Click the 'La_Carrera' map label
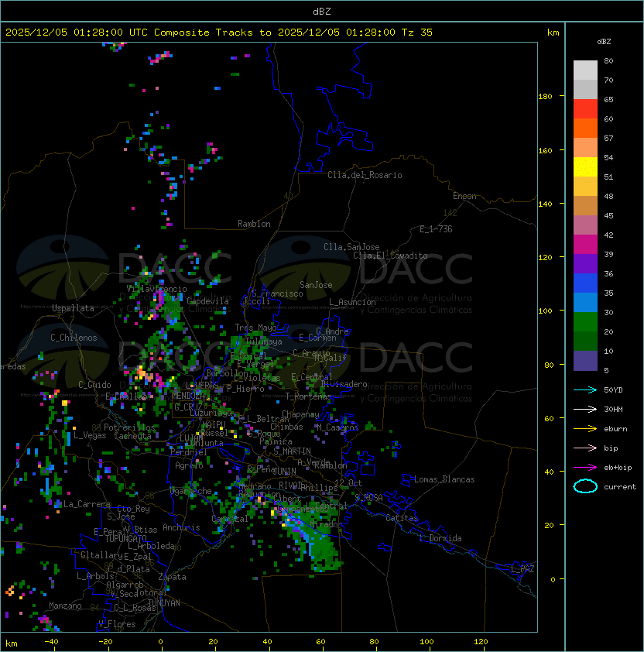 click(x=87, y=504)
